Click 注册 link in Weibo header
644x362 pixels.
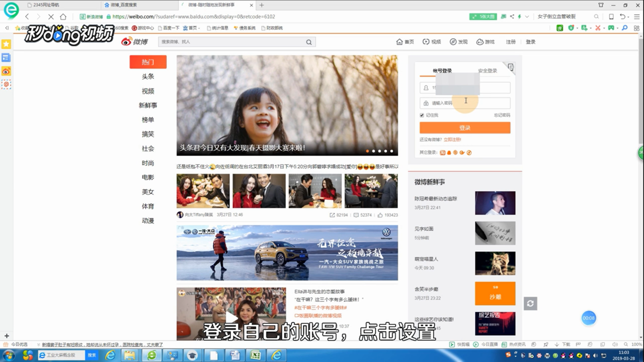511,42
